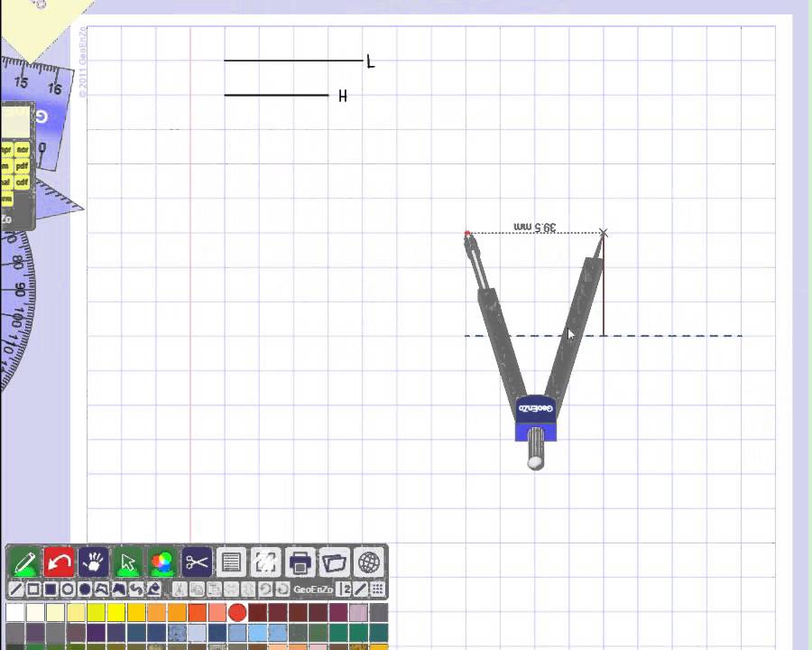Click the compass pencil tip cross
The height and width of the screenshot is (650, 812).
pos(604,233)
